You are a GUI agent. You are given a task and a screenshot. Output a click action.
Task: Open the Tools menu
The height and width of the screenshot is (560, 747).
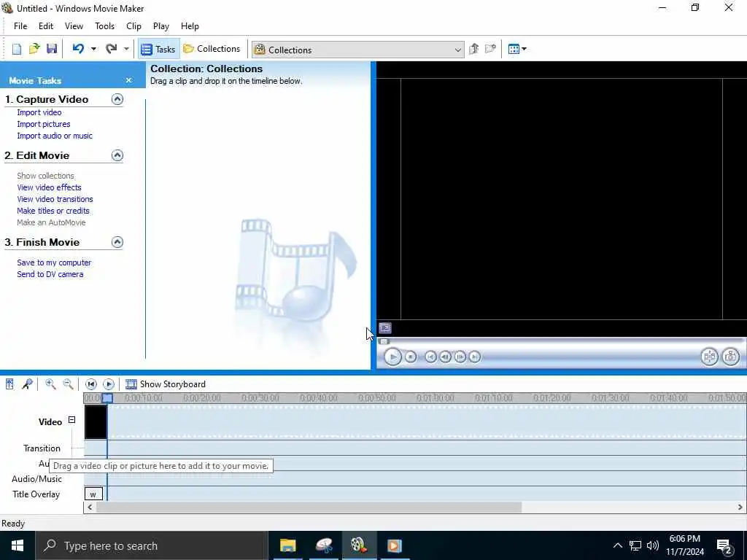(104, 26)
